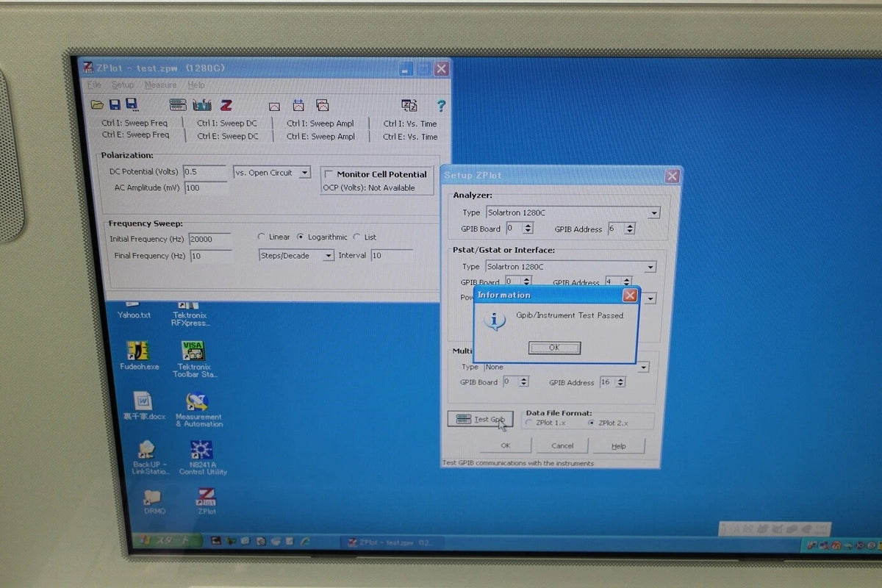This screenshot has height=588, width=882.
Task: Click the Windows Start button
Action: click(x=165, y=540)
